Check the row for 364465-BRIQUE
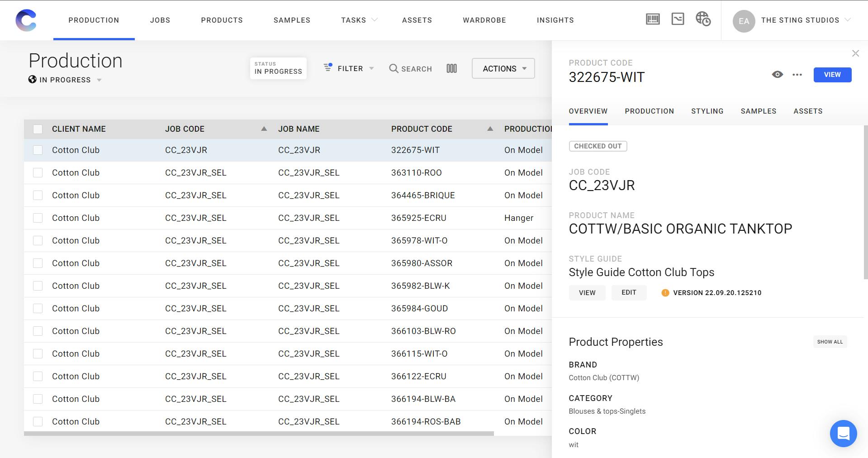868x458 pixels. (38, 196)
